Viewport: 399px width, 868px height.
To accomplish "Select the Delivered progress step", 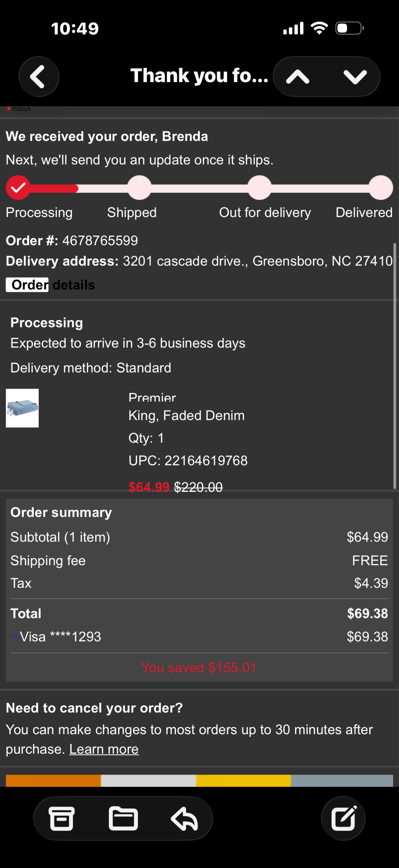I will (380, 187).
